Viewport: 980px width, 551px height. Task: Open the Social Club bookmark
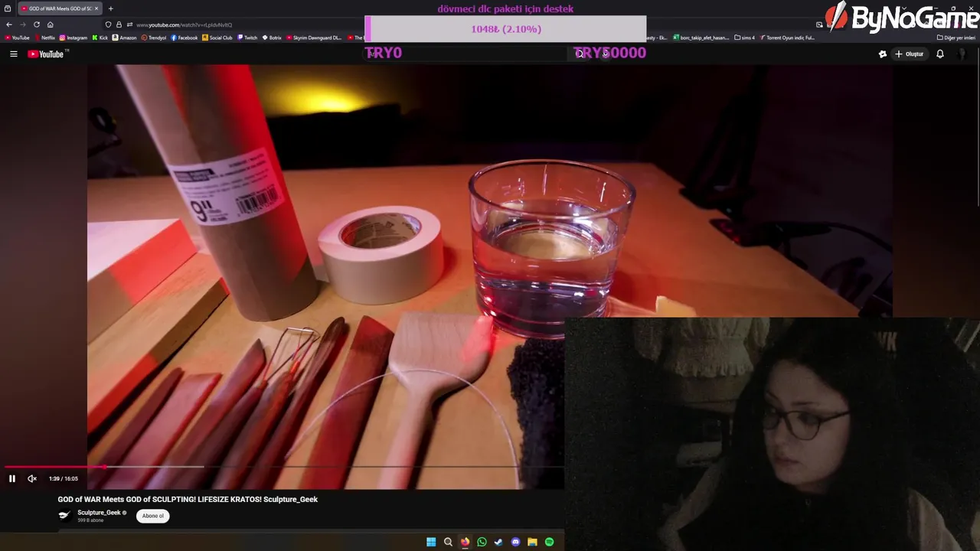click(x=217, y=37)
